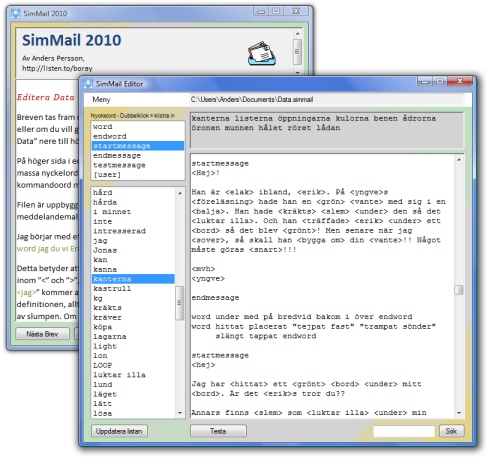This screenshot has height=457, width=486.
Task: Select 'jag' in the word list
Action: (x=133, y=240)
